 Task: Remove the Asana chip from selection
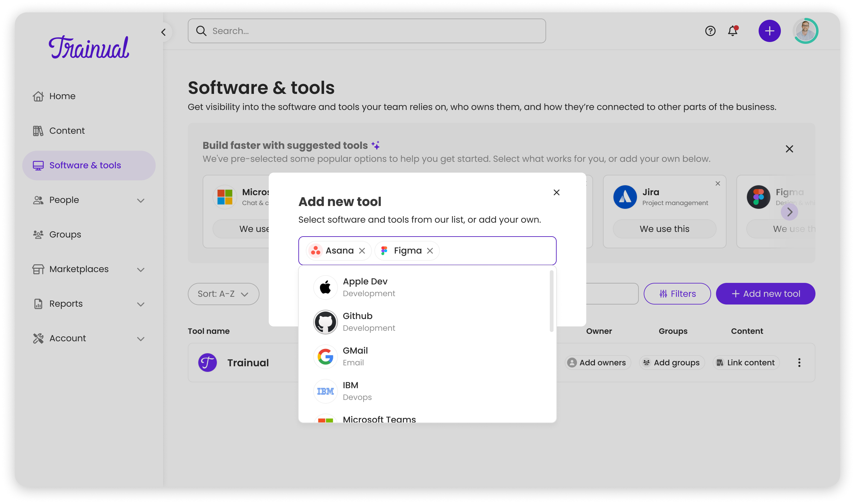(x=362, y=251)
